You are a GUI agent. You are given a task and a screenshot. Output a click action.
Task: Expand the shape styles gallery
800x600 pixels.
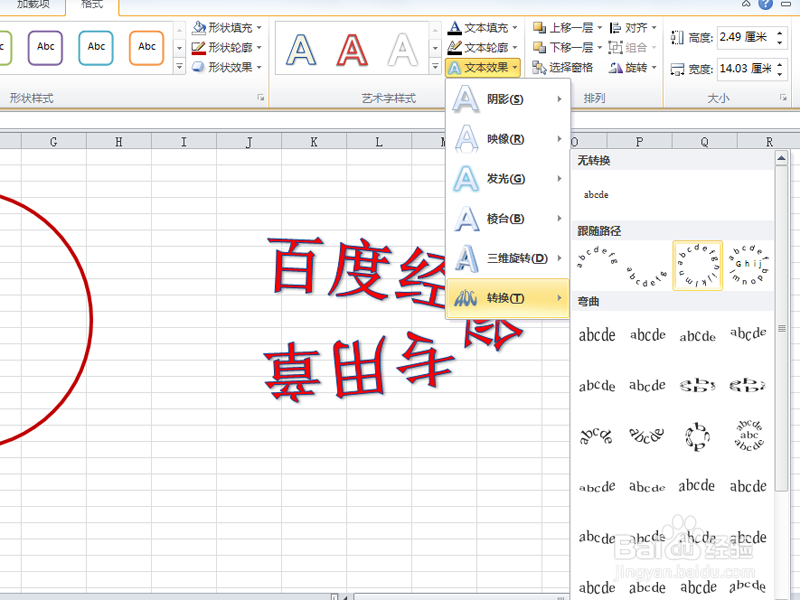click(179, 67)
